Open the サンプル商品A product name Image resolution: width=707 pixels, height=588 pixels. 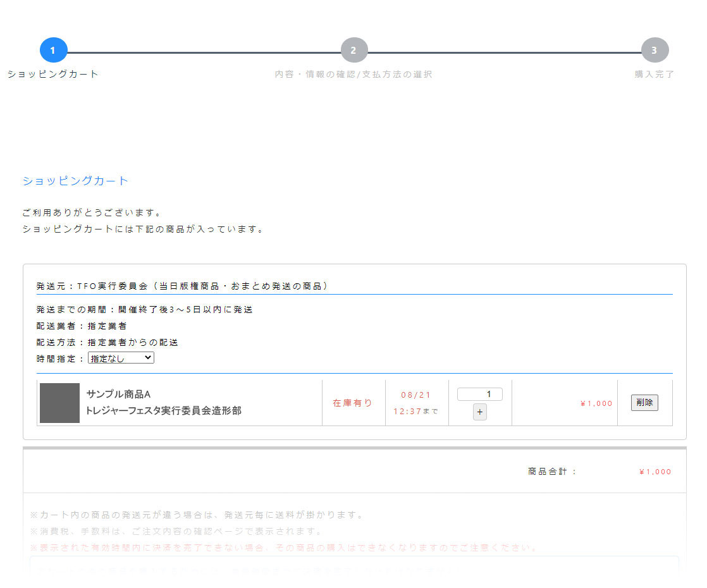pyautogui.click(x=118, y=395)
